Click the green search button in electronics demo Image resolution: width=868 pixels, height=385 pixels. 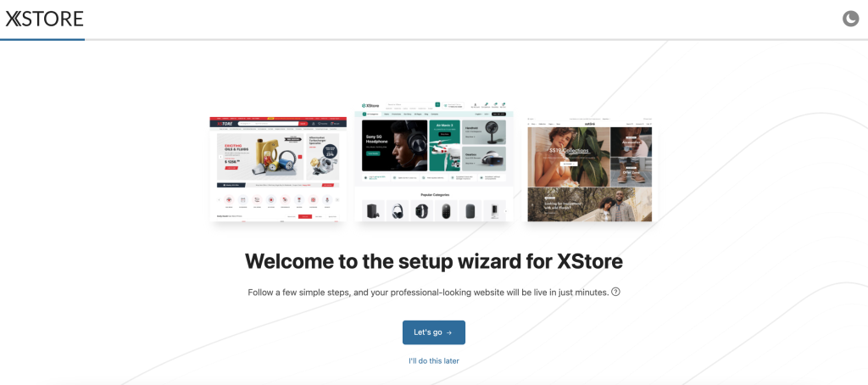coord(437,104)
